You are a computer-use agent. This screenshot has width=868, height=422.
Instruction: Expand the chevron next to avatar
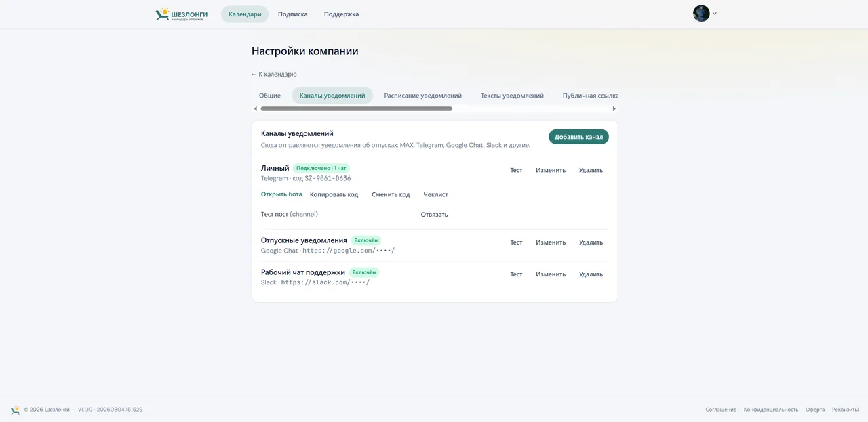point(714,14)
